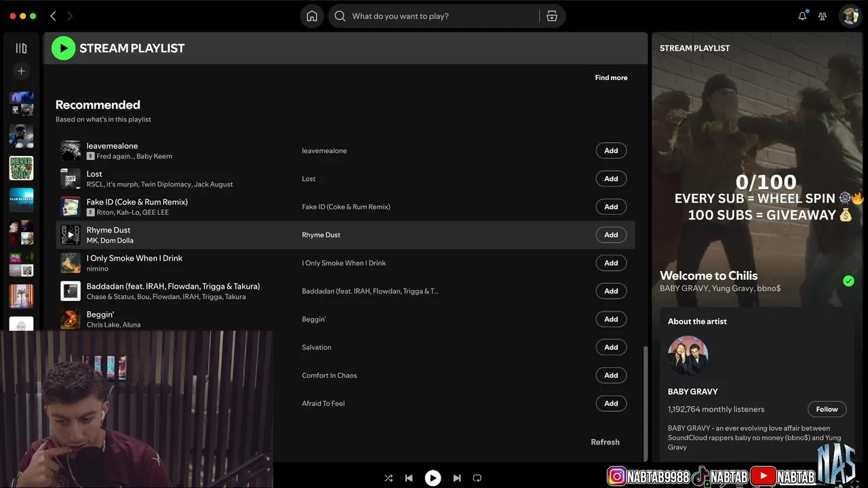
Task: Go back with the left arrow
Action: [x=53, y=16]
